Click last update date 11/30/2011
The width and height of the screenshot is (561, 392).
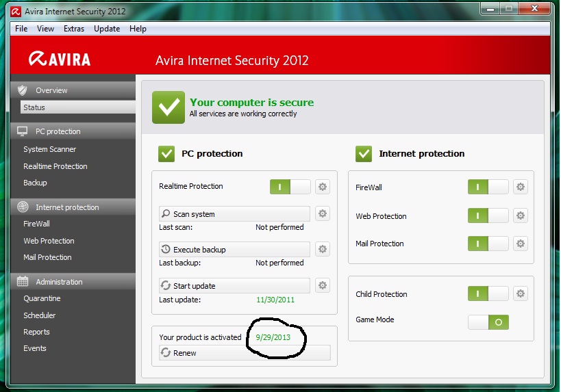[x=275, y=300]
